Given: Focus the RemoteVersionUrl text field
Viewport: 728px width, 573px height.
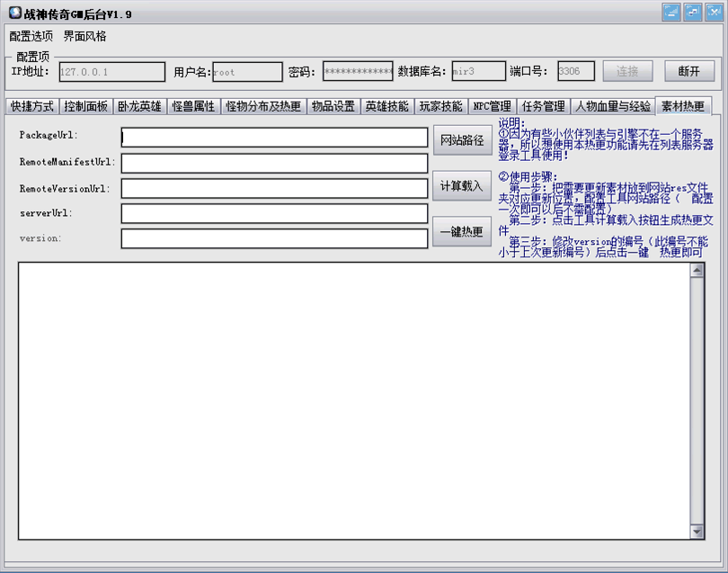Looking at the screenshot, I should pyautogui.click(x=274, y=188).
